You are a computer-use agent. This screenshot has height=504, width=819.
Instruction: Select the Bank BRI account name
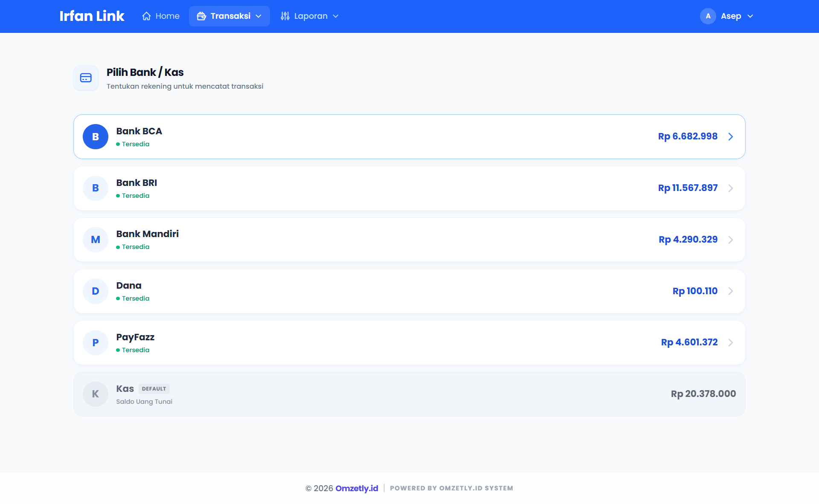point(136,183)
